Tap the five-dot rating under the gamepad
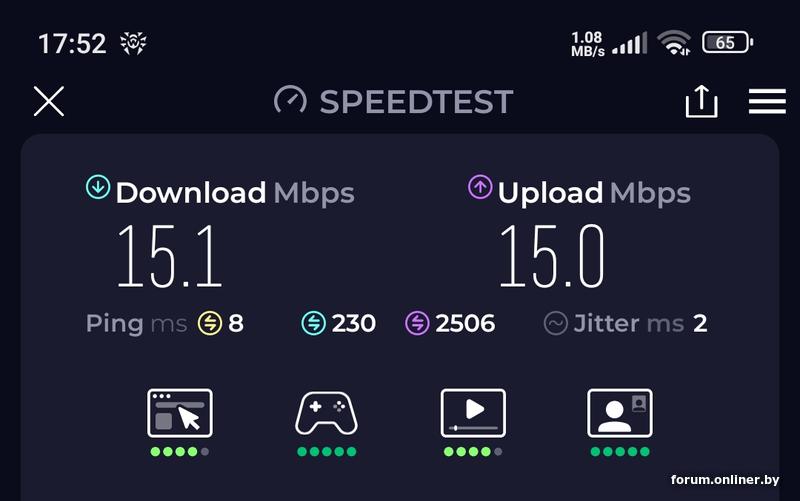 tap(327, 452)
